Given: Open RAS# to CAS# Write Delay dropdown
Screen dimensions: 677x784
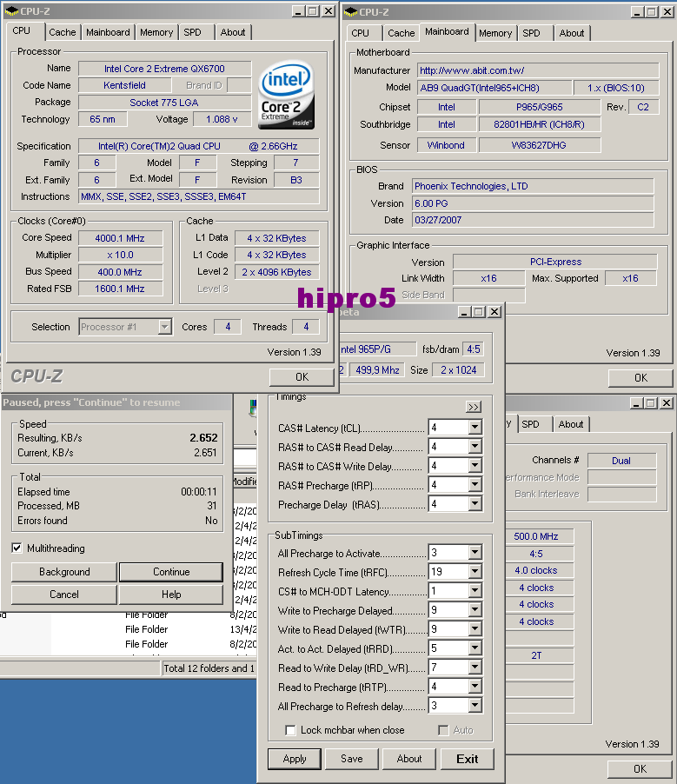Looking at the screenshot, I should pyautogui.click(x=475, y=466).
